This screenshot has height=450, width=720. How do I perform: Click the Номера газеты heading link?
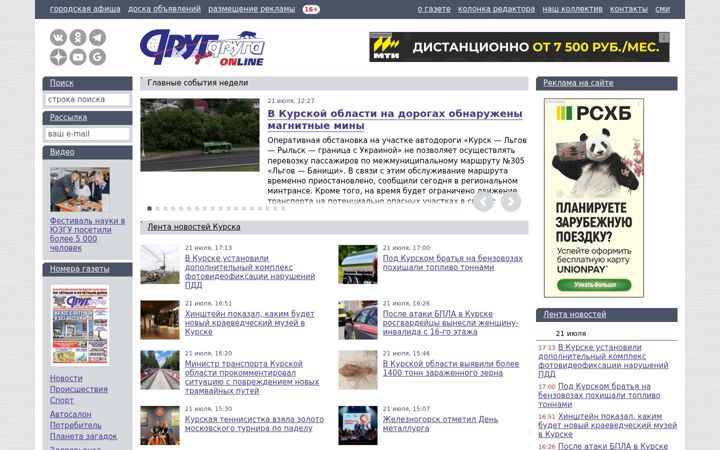pos(79,269)
